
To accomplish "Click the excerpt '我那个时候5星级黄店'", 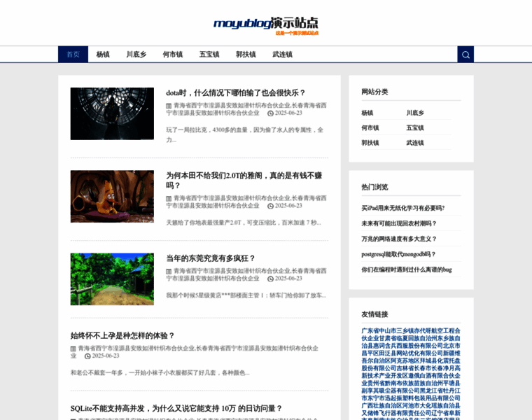I will coord(246,295).
